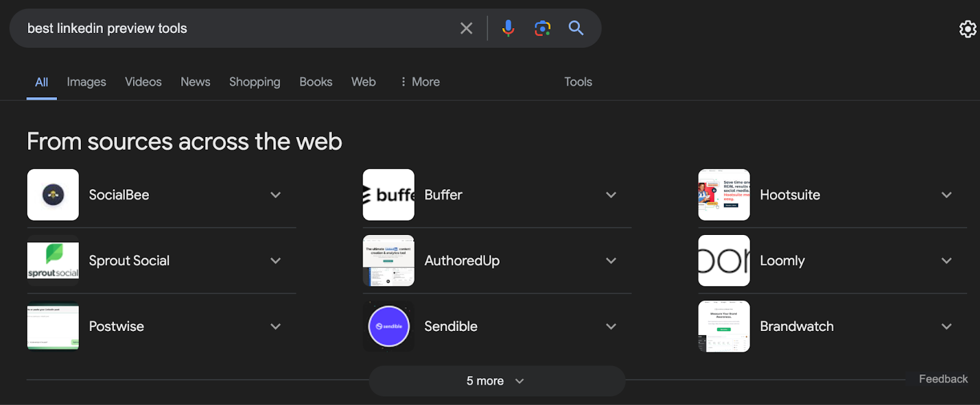Viewport: 980px width, 405px height.
Task: Expand the Loomly entry chevron
Action: pos(946,261)
